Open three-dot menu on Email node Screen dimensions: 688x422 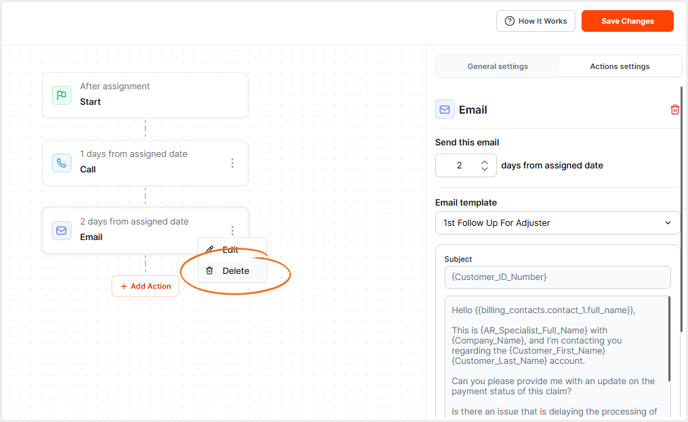[x=232, y=231]
